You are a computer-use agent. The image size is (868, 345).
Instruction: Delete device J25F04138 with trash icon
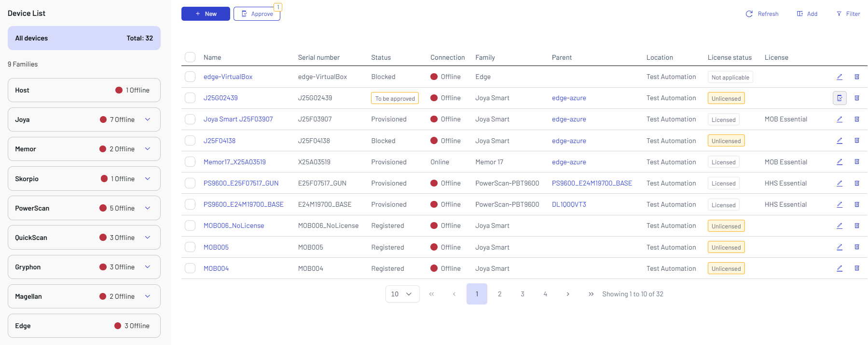pyautogui.click(x=857, y=141)
